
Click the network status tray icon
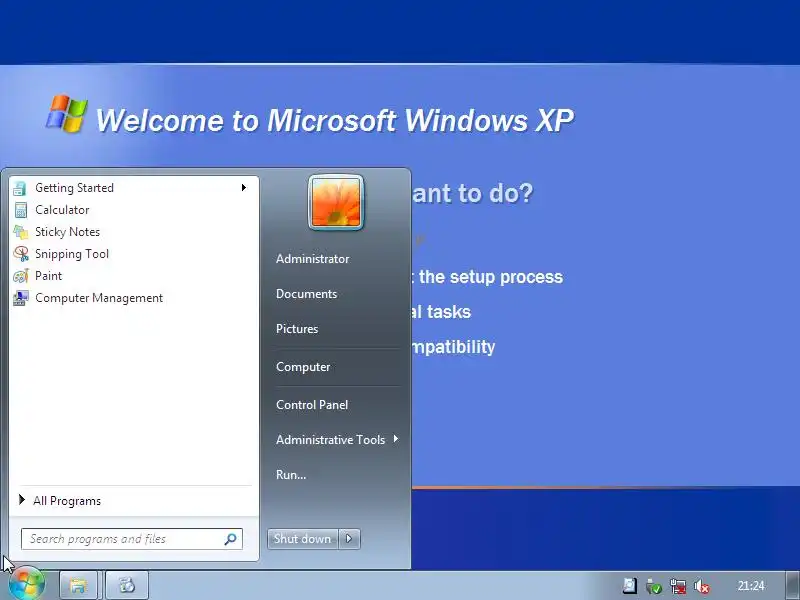(679, 586)
